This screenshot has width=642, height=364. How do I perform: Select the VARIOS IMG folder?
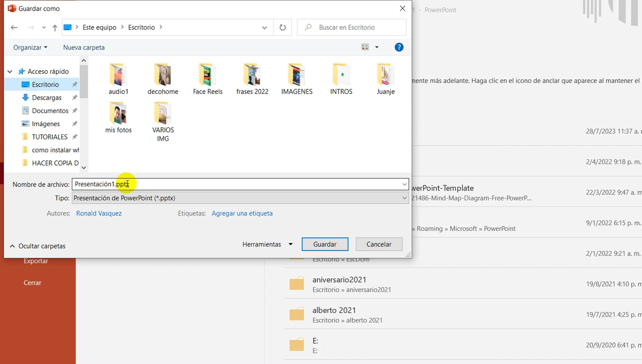pyautogui.click(x=163, y=122)
